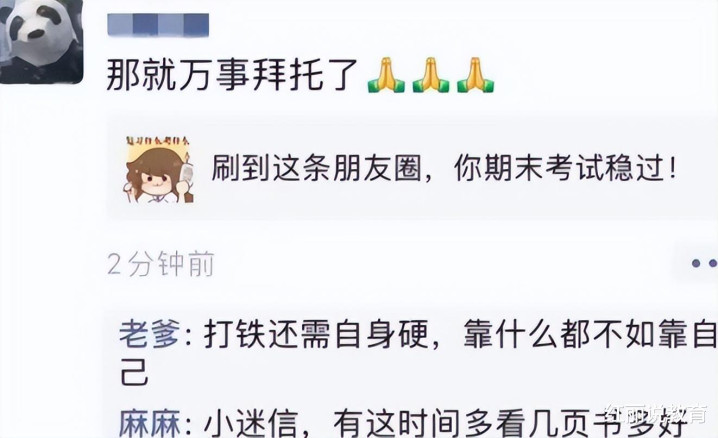Open the panda avatar's profile
718x438 pixels.
coord(41,41)
